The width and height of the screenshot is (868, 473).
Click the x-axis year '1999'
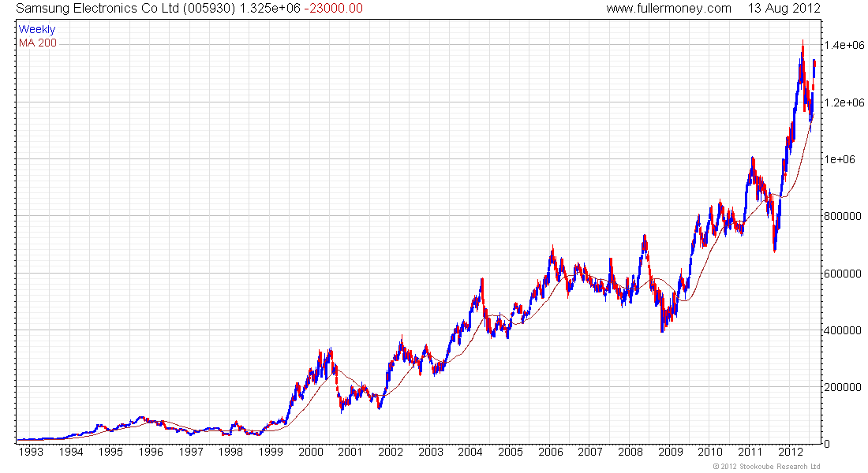271,452
